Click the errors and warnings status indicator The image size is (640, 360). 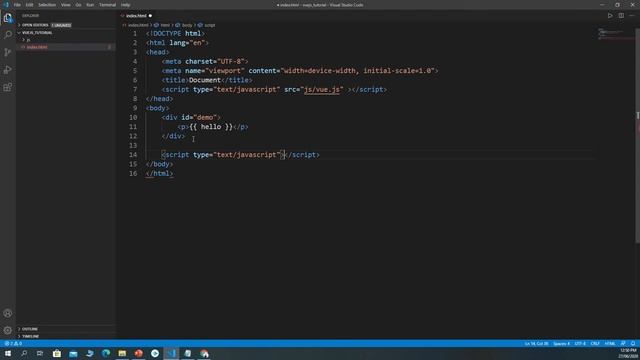coord(13,344)
